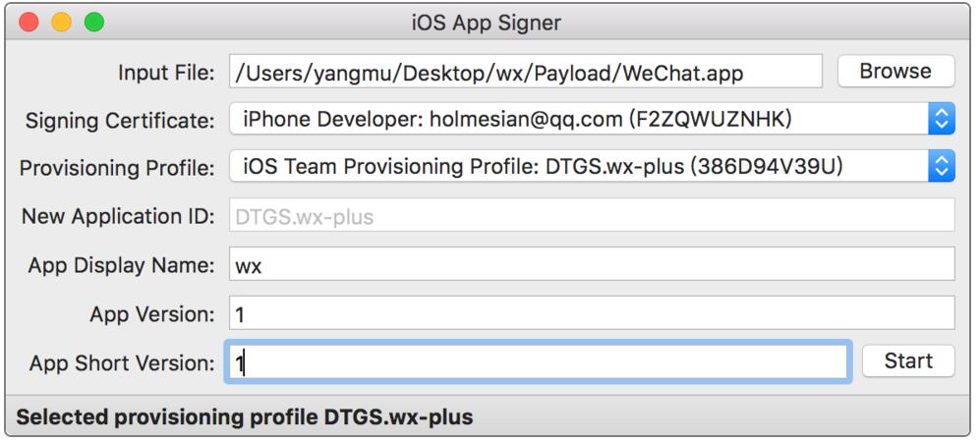Image resolution: width=980 pixels, height=441 pixels.
Task: Click the "Signing Certificate:" label
Action: [119, 121]
